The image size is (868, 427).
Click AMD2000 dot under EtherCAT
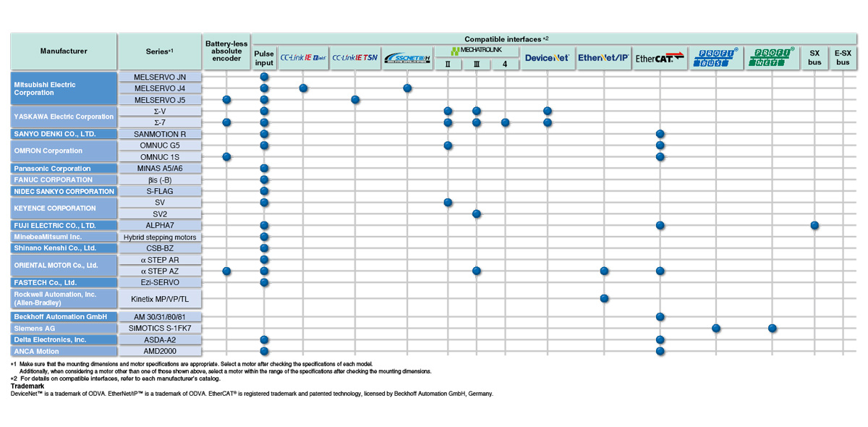click(x=660, y=351)
